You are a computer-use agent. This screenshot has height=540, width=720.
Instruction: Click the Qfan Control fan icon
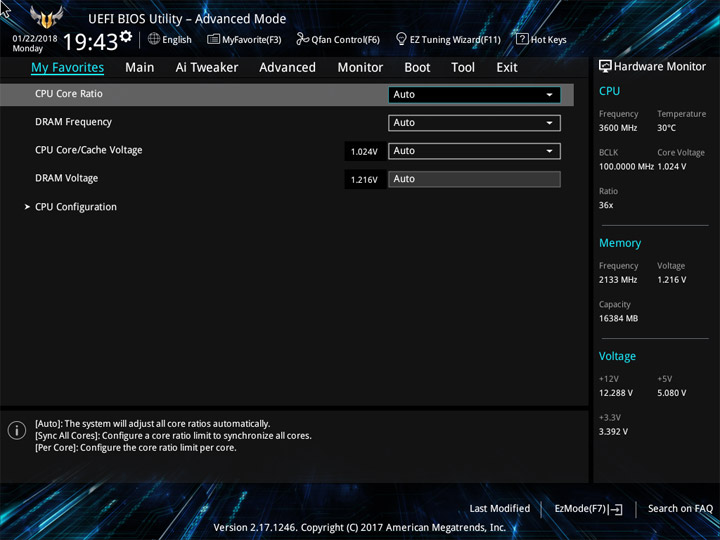(302, 39)
